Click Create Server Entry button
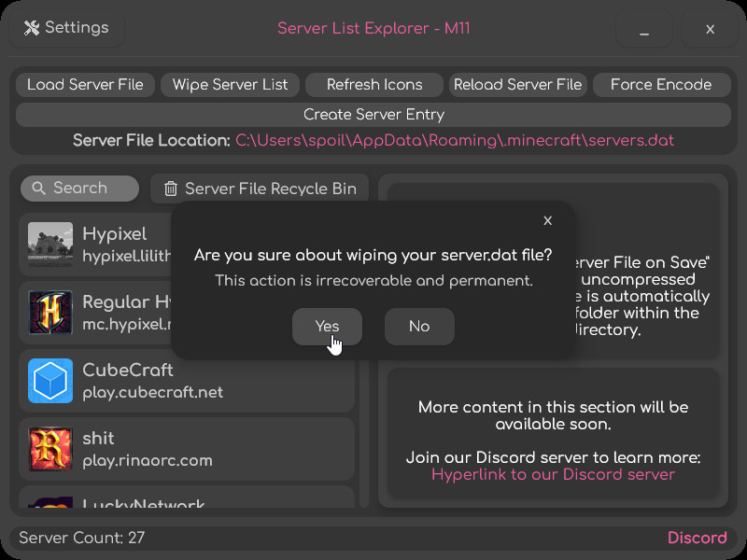This screenshot has height=560, width=747. tap(373, 115)
